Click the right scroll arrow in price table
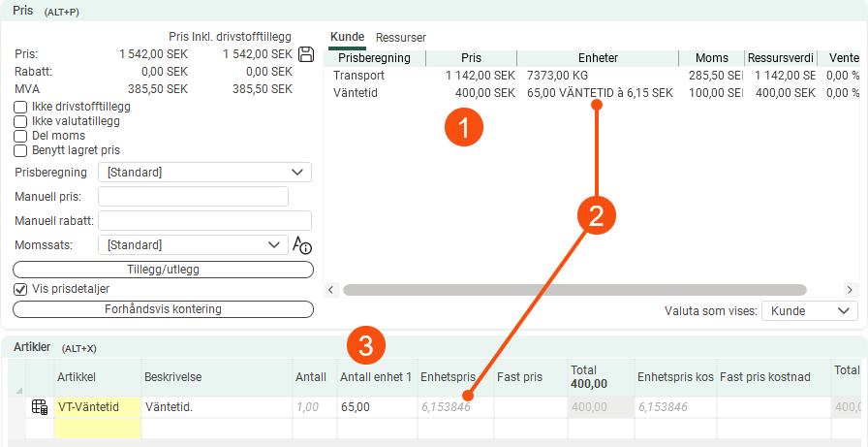 coord(850,290)
